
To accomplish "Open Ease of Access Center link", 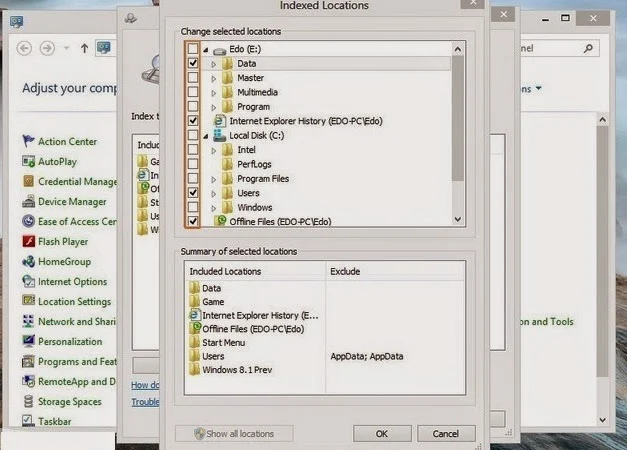I will (x=77, y=221).
